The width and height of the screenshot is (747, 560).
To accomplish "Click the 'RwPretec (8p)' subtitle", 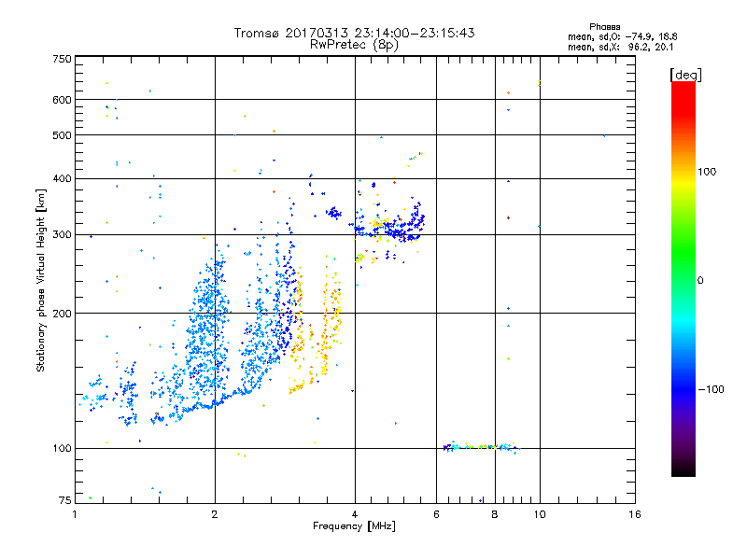I will click(x=354, y=45).
